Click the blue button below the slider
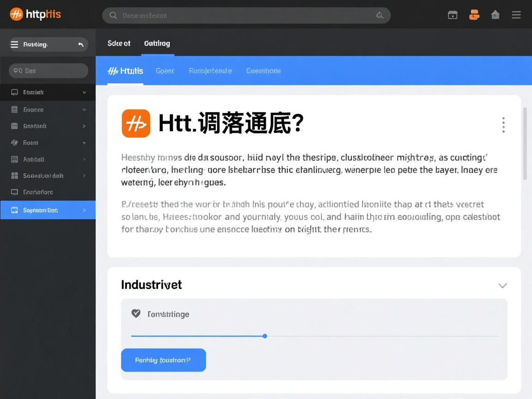The image size is (532, 399). click(x=163, y=360)
